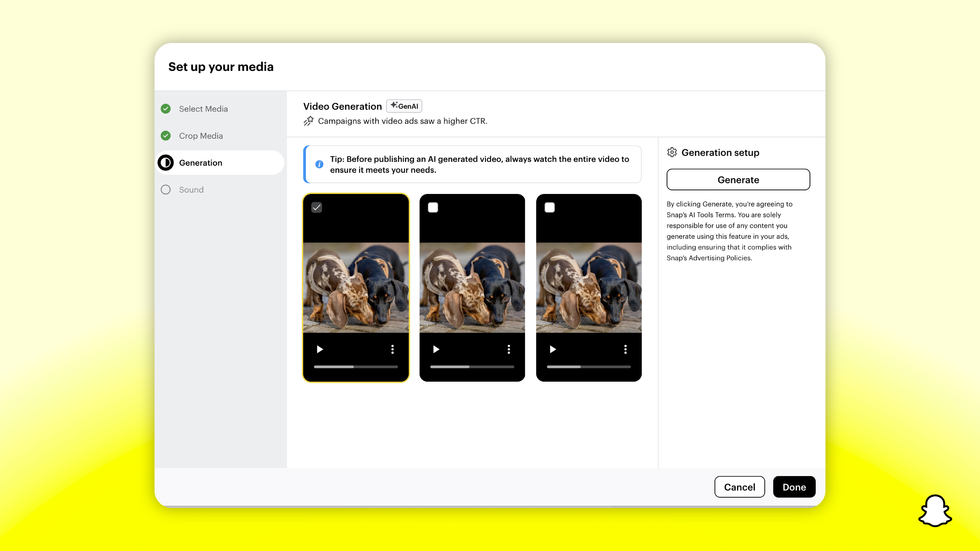Open more options on second video
This screenshot has width=980, height=551.
(x=509, y=349)
